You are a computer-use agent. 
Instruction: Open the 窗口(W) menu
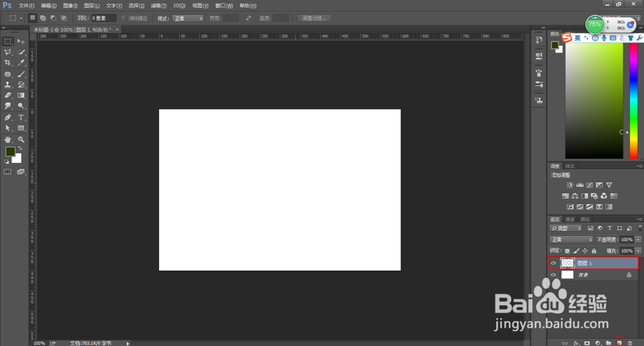(x=224, y=6)
